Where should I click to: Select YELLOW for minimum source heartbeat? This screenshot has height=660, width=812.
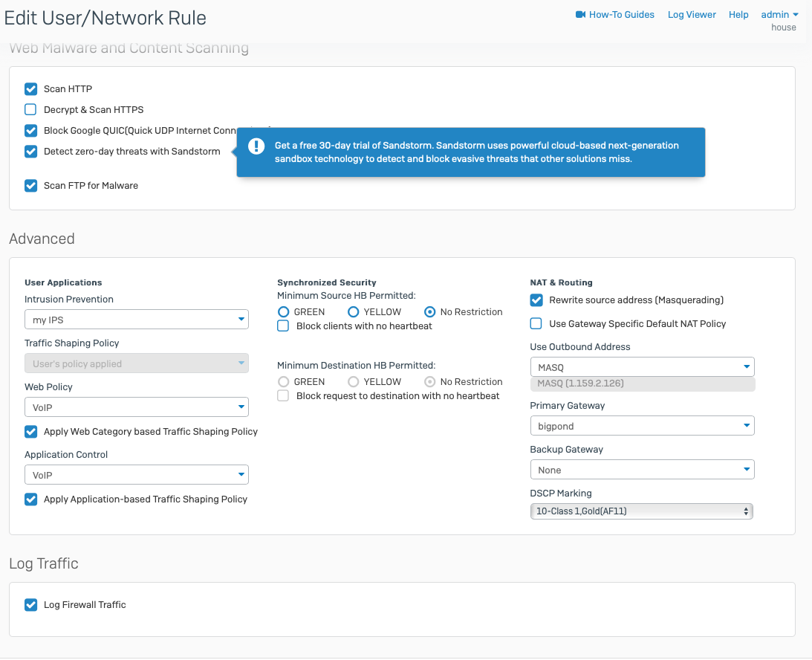pyautogui.click(x=354, y=312)
